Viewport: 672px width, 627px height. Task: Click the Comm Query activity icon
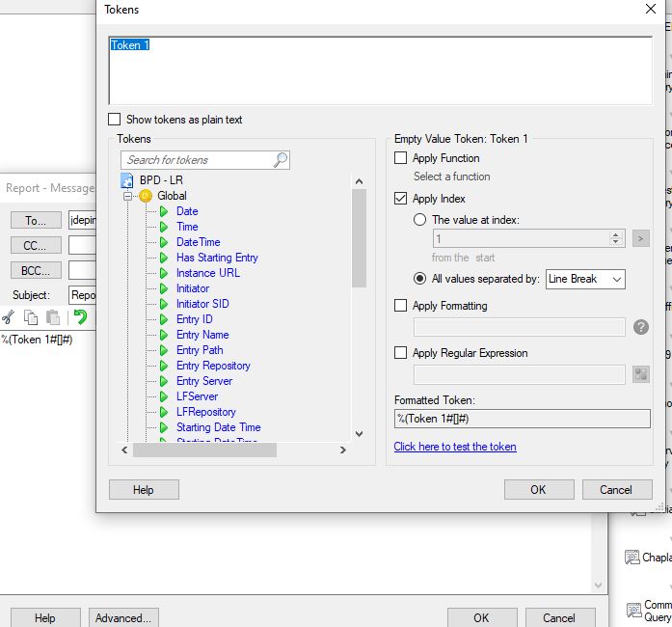[x=633, y=611]
